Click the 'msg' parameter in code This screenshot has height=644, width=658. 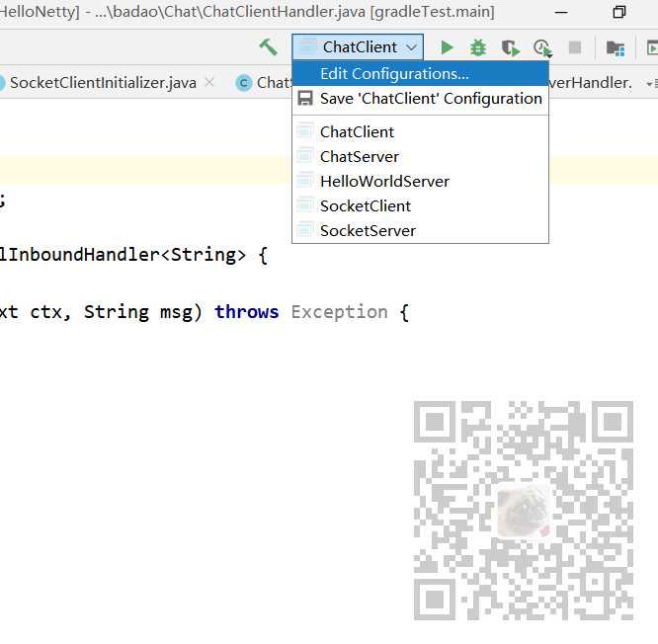(176, 312)
